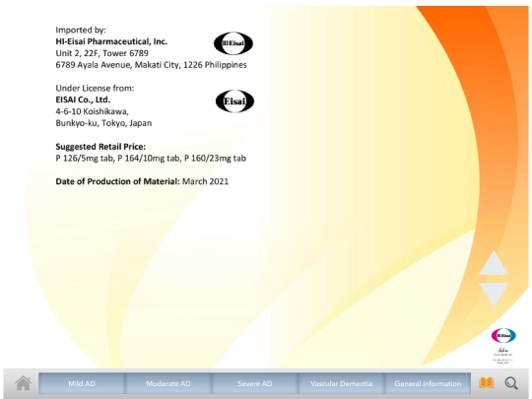Select the 'Imported by:' label
The height and width of the screenshot is (399, 532).
(81, 30)
